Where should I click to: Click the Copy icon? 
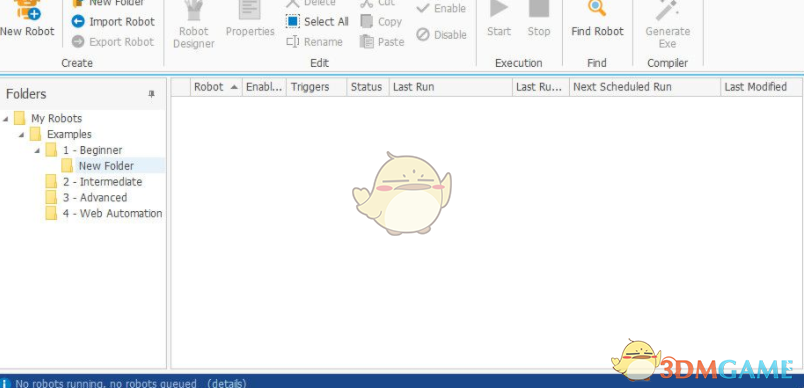(x=366, y=22)
